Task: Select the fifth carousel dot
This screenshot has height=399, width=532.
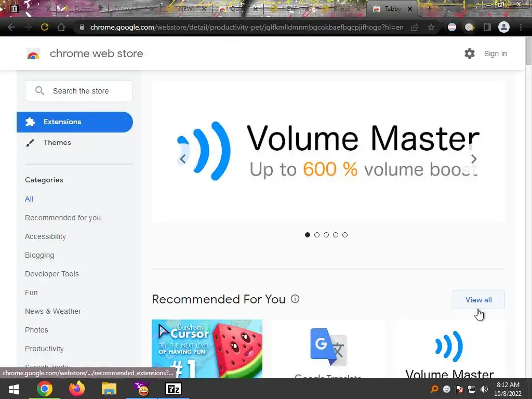Action: pos(345,235)
